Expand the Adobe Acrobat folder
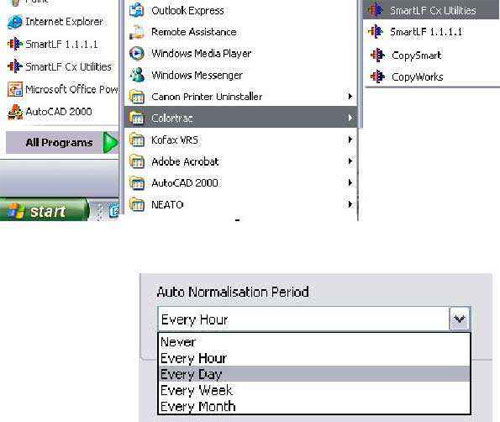The width and height of the screenshot is (500, 422). pos(241,162)
